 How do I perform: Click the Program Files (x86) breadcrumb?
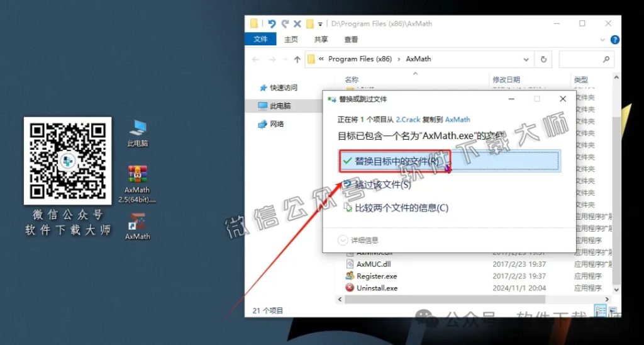click(x=360, y=59)
